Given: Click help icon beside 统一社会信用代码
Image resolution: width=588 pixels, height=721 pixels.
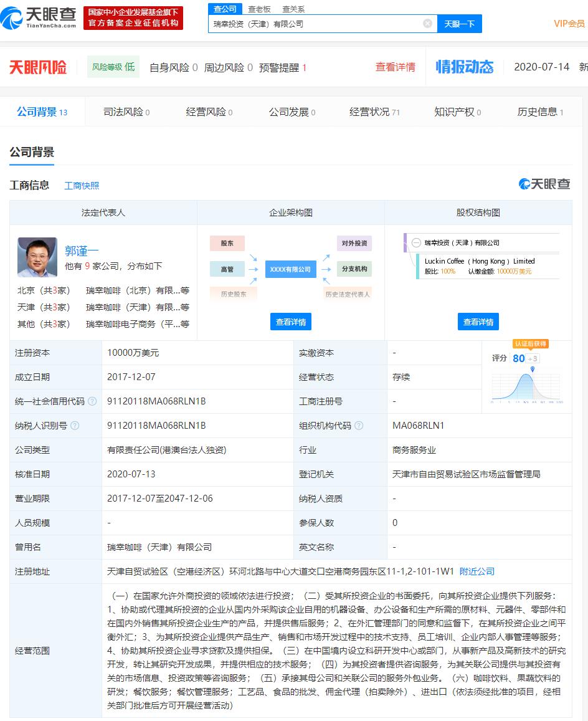Looking at the screenshot, I should tap(92, 401).
